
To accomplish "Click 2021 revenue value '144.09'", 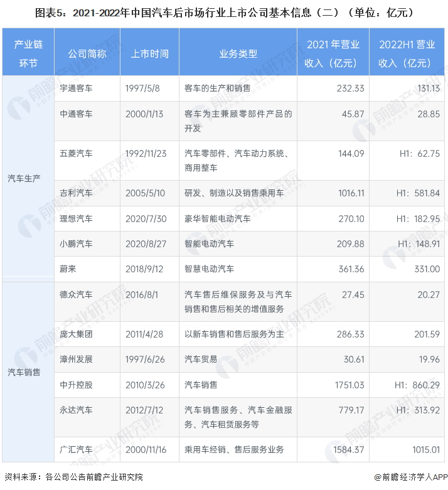I will pyautogui.click(x=351, y=154).
